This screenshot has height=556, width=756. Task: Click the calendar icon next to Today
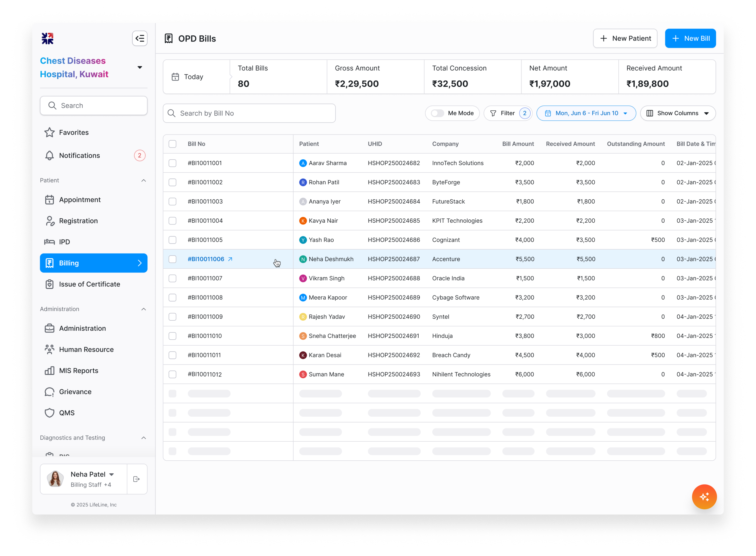click(x=175, y=77)
